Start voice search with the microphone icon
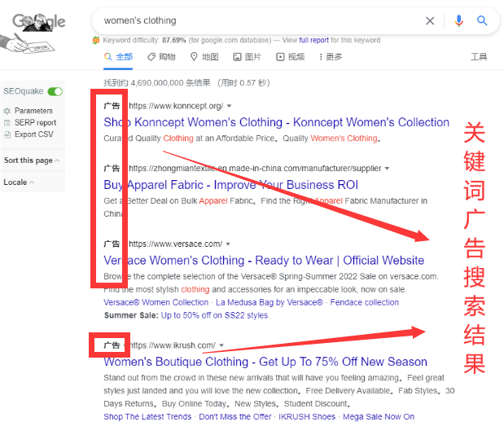This screenshot has width=504, height=435. point(458,21)
